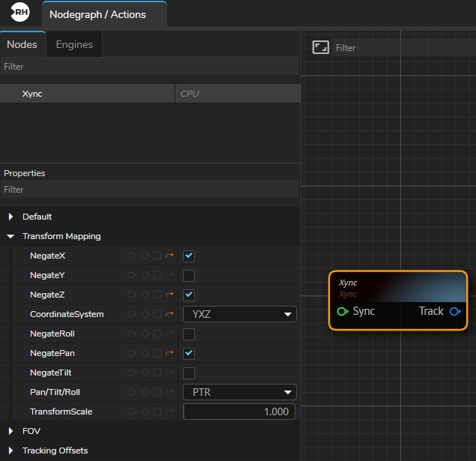The height and width of the screenshot is (461, 476).
Task: Click the RH logo icon
Action: pyautogui.click(x=20, y=13)
